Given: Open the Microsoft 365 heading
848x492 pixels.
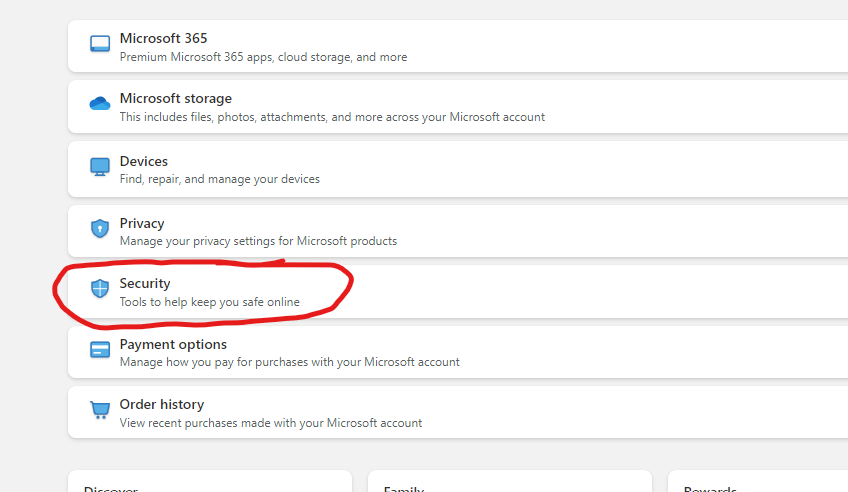Looking at the screenshot, I should (163, 38).
